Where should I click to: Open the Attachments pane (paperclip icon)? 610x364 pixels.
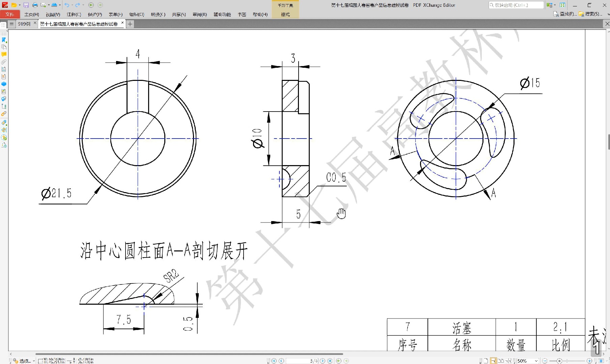click(4, 61)
